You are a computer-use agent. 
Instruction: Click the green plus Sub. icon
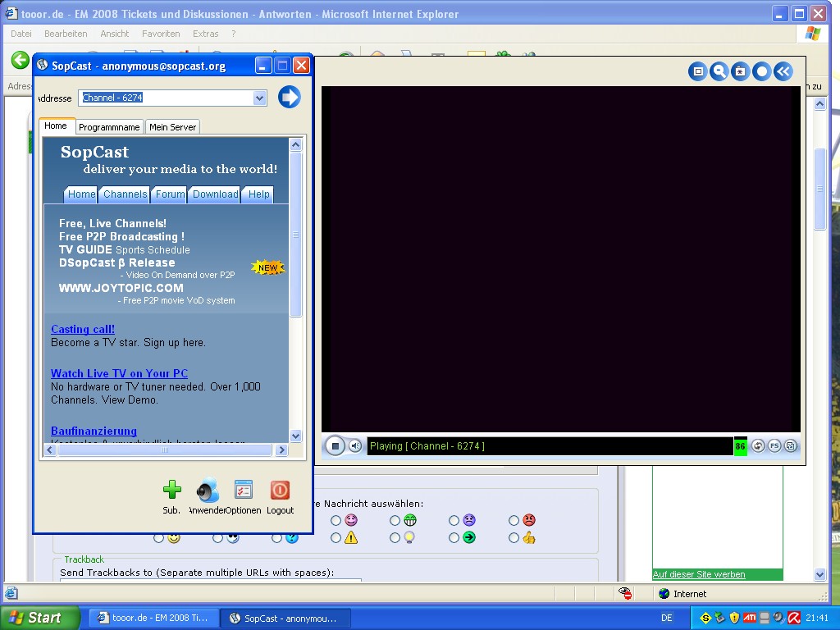pos(171,491)
